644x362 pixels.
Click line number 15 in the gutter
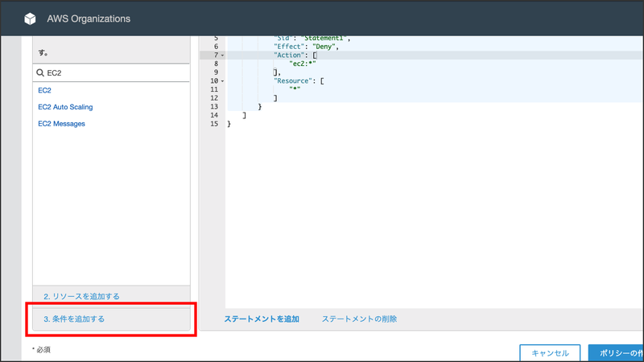pos(214,124)
